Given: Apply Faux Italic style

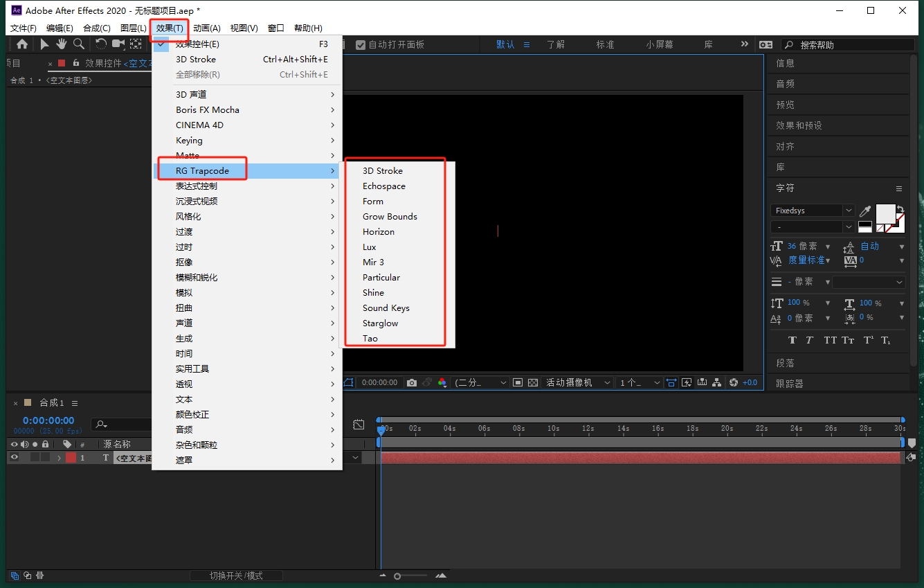Looking at the screenshot, I should pyautogui.click(x=810, y=340).
